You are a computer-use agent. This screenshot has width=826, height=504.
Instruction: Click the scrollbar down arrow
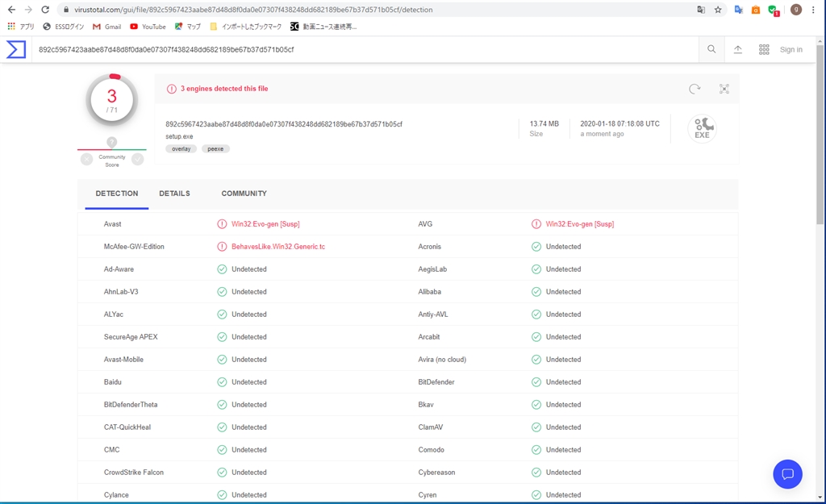pos(820,497)
